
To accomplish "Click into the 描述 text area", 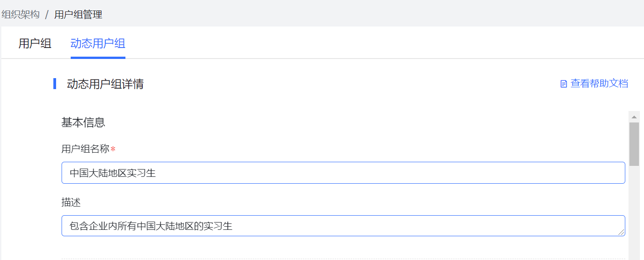I will coord(343,226).
